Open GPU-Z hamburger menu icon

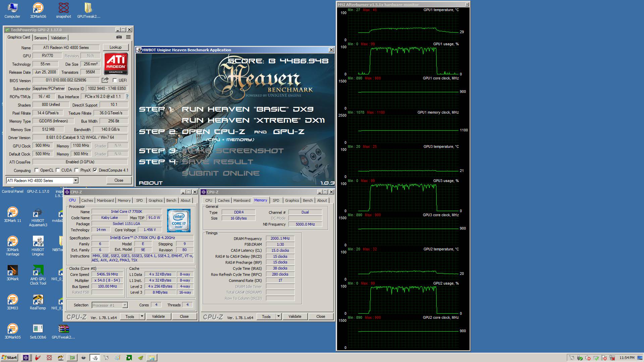click(128, 37)
